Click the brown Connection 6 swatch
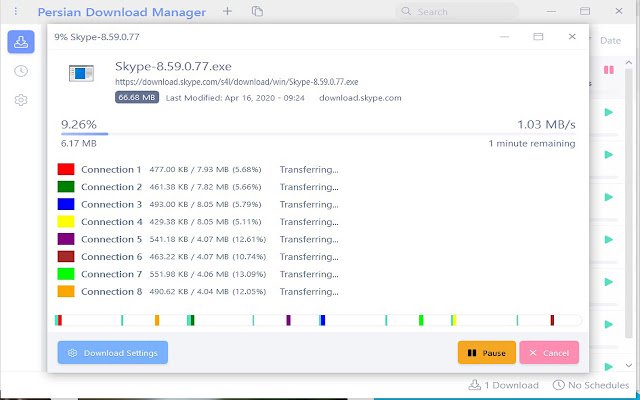This screenshot has height=400, width=640. click(x=66, y=257)
